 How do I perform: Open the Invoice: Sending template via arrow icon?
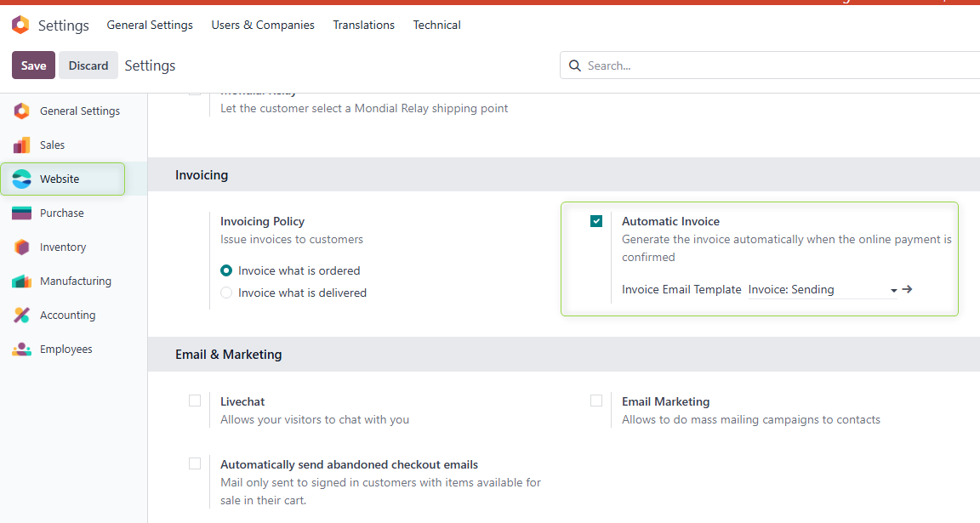pyautogui.click(x=908, y=289)
